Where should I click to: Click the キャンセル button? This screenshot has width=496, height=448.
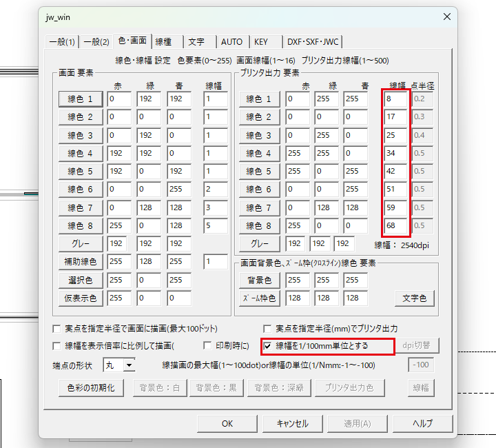point(293,424)
